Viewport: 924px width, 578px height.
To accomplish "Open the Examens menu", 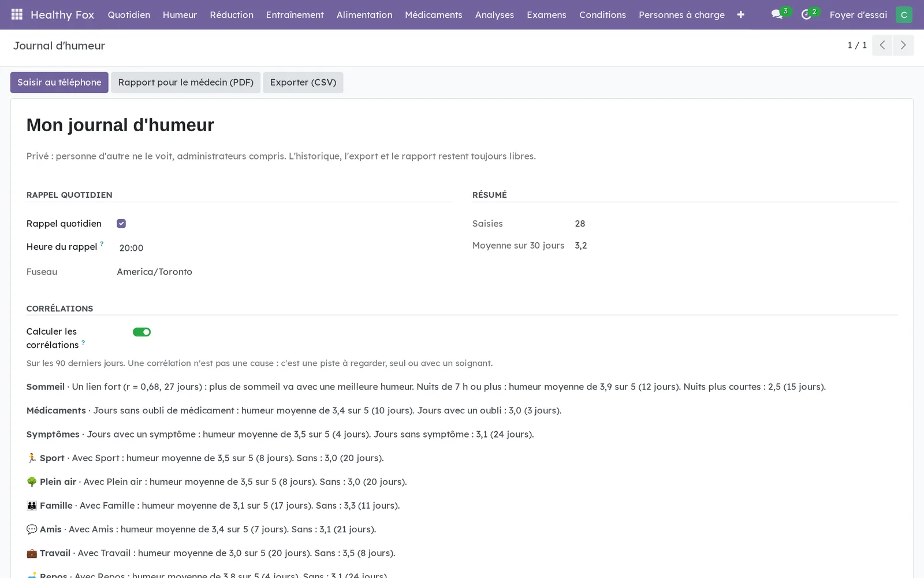I will point(546,14).
